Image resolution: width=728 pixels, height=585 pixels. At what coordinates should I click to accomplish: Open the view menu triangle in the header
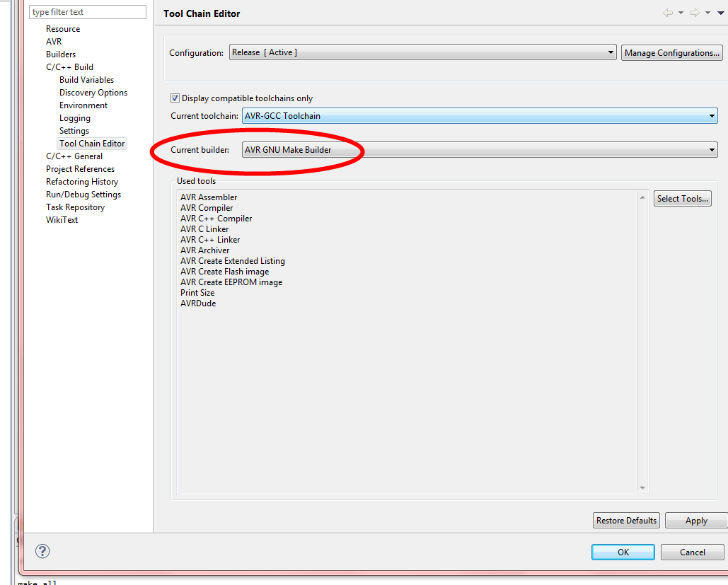coord(721,13)
